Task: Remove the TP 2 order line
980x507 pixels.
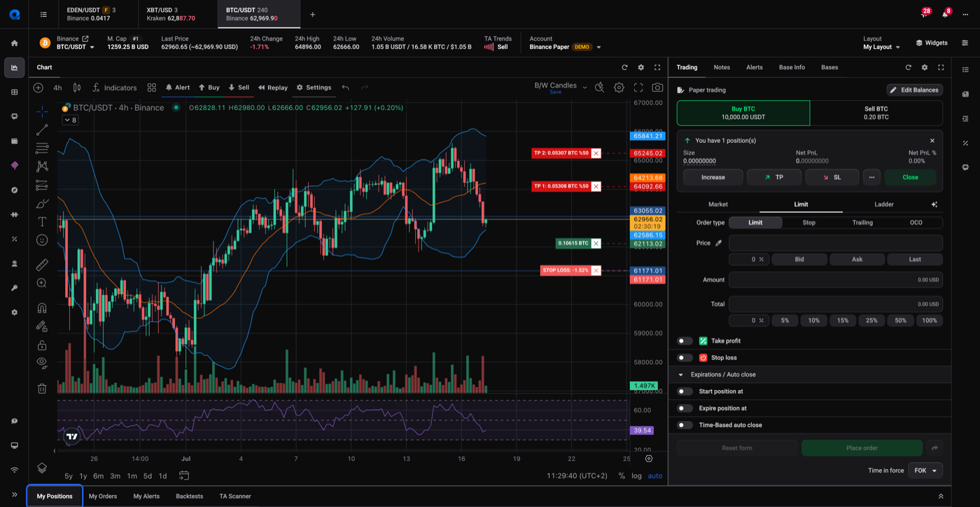Action: 596,153
